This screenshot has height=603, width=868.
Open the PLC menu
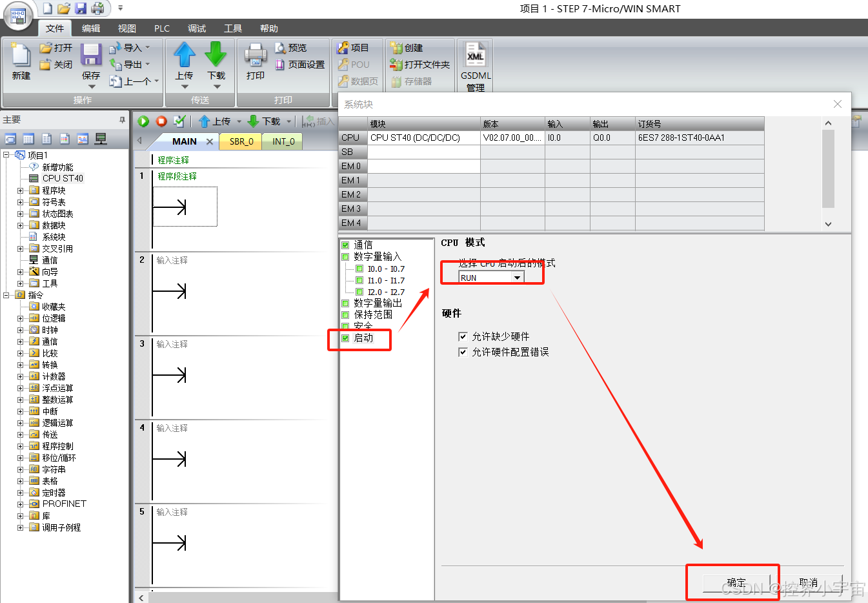161,28
